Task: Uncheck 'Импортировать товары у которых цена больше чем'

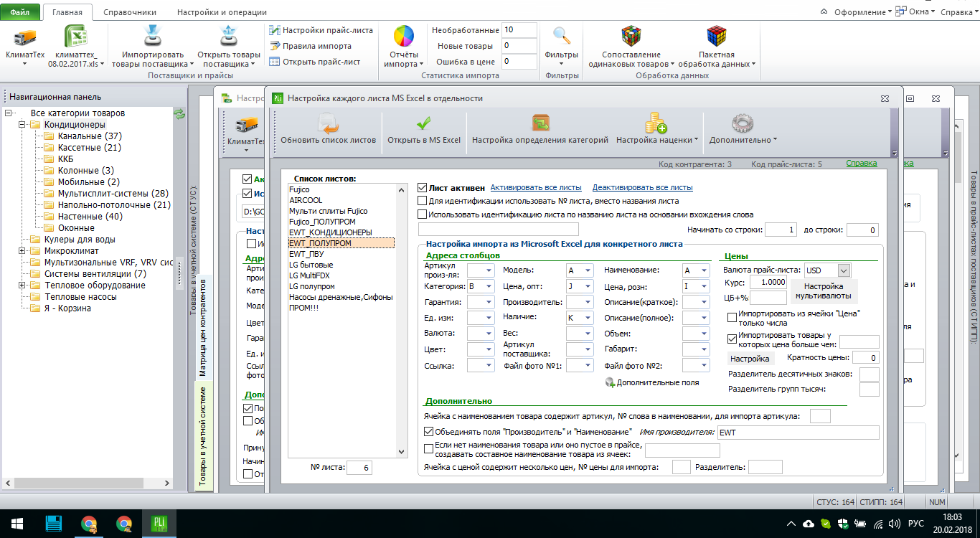Action: click(x=732, y=339)
